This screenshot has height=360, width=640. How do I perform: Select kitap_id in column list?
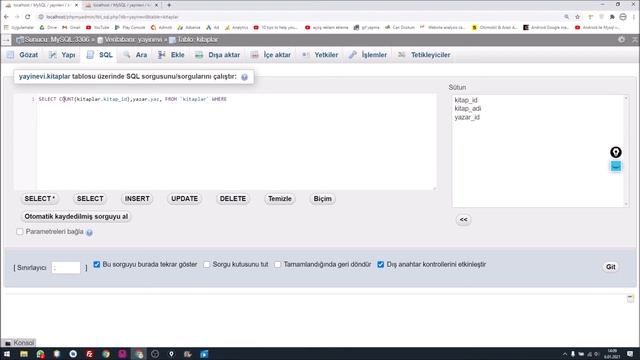point(466,100)
